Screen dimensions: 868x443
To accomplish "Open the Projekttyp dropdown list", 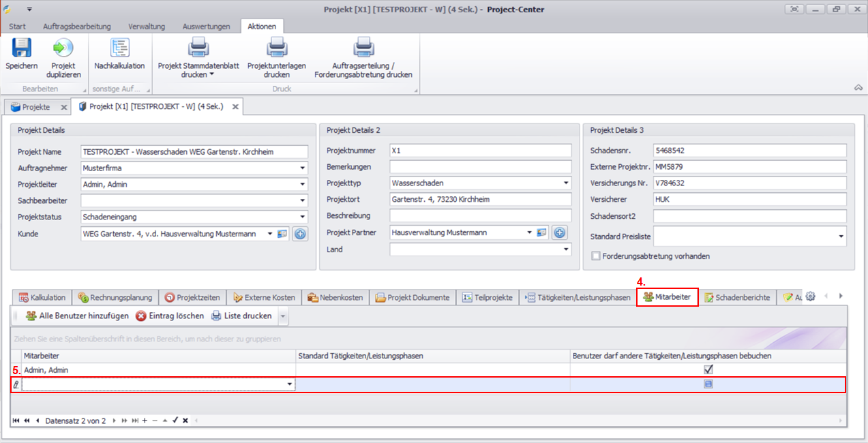I will [x=566, y=183].
